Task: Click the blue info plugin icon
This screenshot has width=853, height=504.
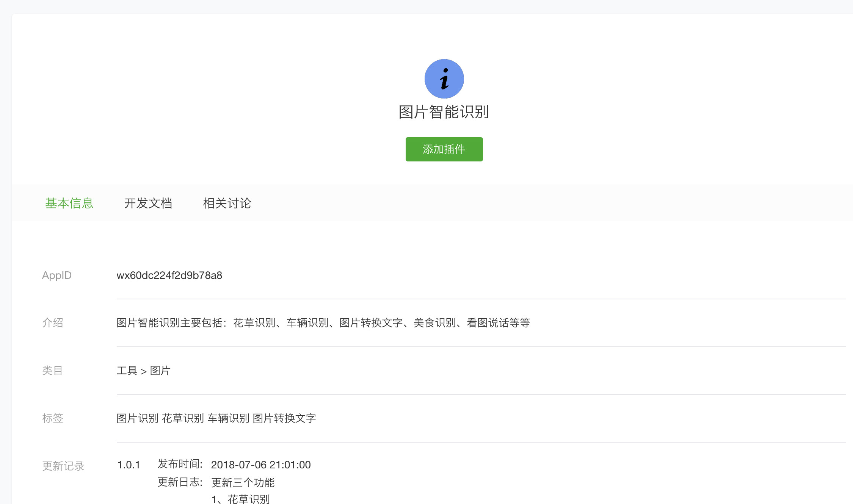Action: [444, 79]
